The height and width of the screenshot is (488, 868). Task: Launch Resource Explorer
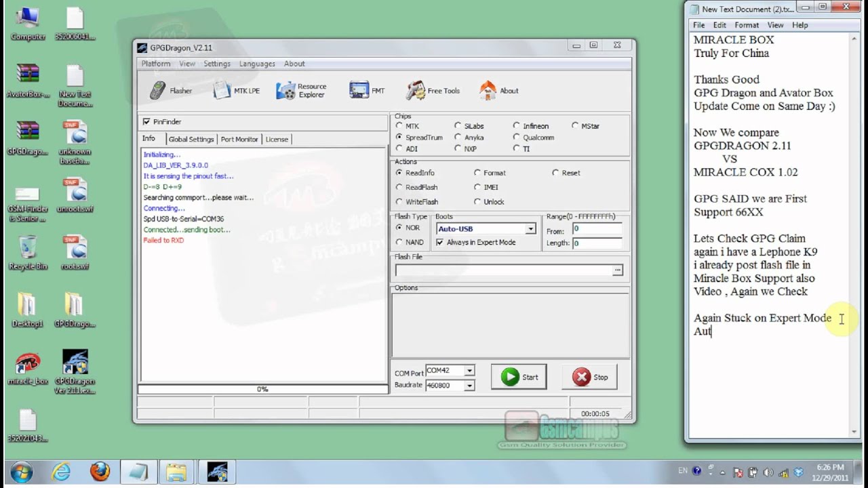302,90
